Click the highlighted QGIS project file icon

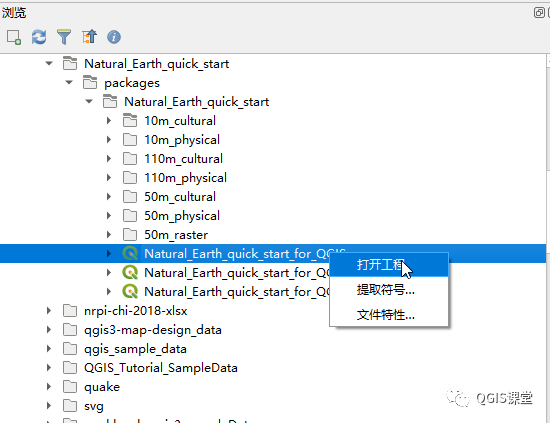click(130, 253)
